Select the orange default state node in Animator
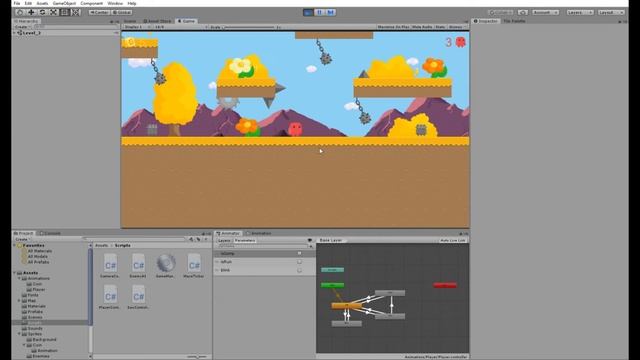The image size is (640, 360). tap(347, 305)
